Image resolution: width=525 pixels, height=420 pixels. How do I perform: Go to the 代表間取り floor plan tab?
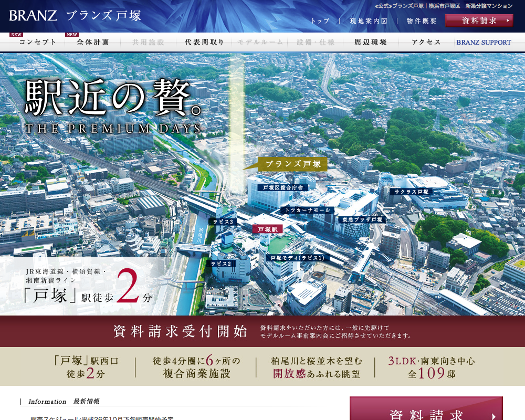click(204, 43)
